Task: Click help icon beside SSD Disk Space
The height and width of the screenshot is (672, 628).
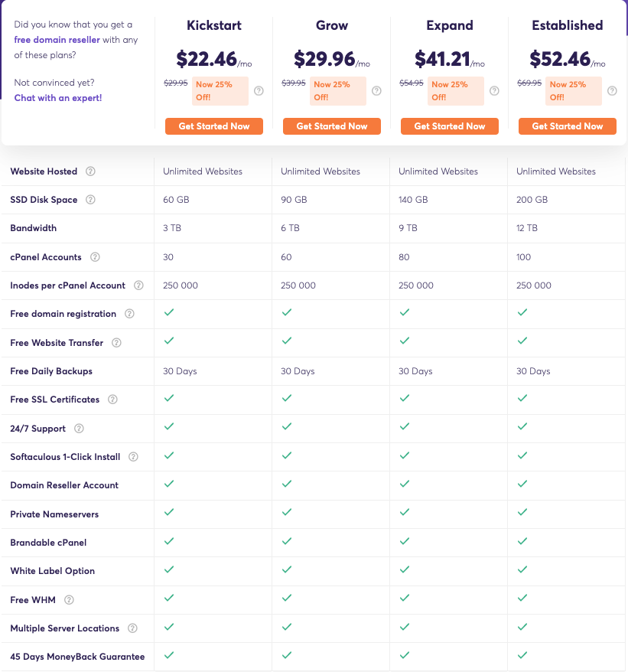Action: coord(91,200)
